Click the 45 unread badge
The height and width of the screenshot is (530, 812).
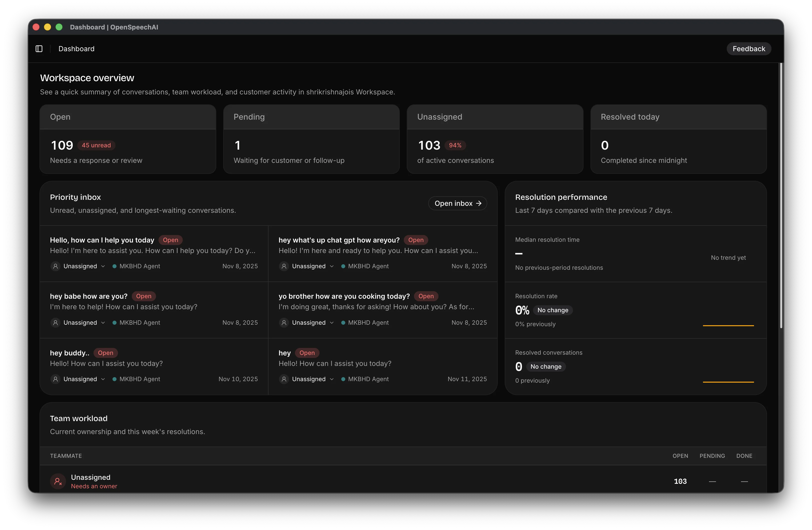(x=96, y=145)
